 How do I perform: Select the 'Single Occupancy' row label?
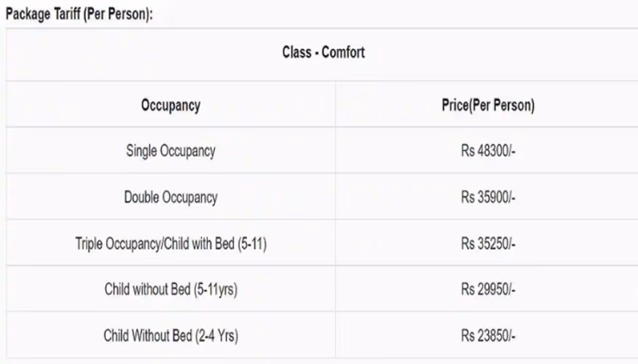pos(170,151)
